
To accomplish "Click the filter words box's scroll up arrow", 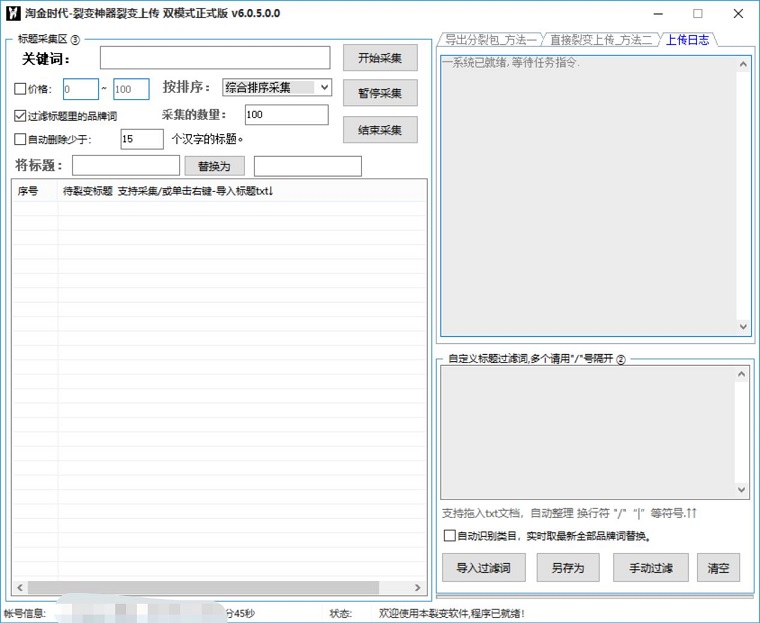I will [742, 374].
